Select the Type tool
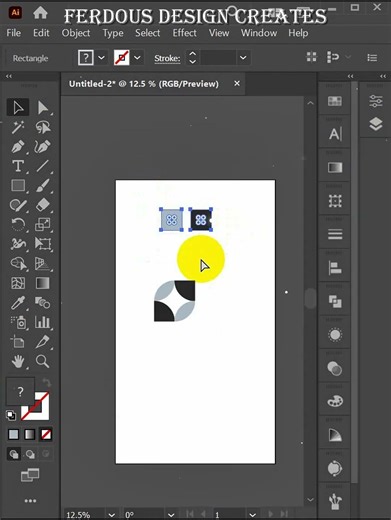391x520 pixels. 18,166
